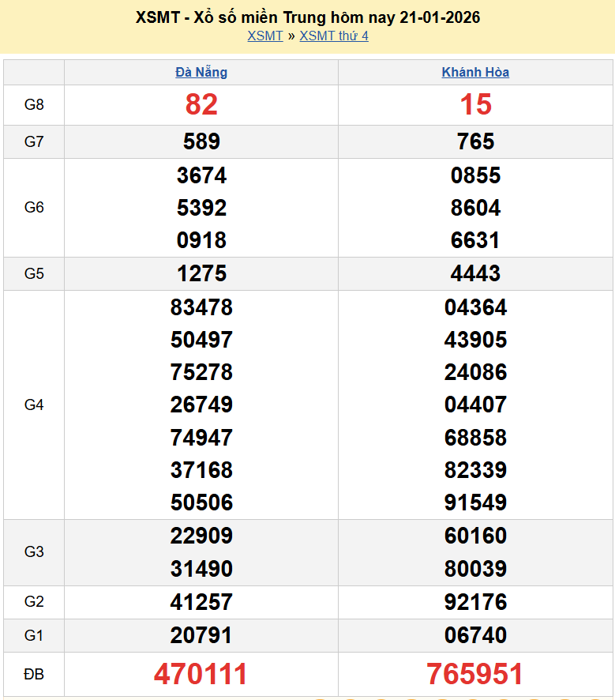The width and height of the screenshot is (615, 700).
Task: Click the ĐB row label
Action: pyautogui.click(x=34, y=674)
